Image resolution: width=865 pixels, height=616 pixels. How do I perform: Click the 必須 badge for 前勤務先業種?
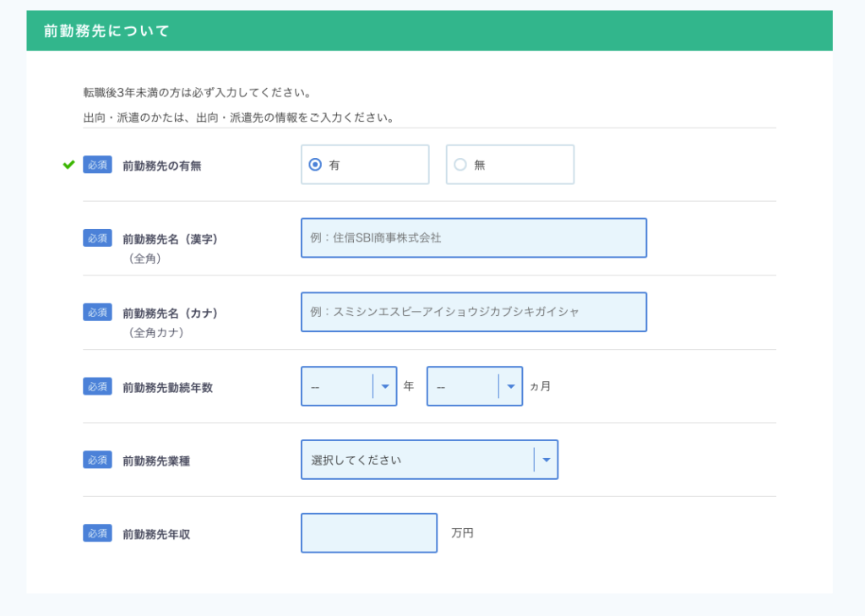98,460
